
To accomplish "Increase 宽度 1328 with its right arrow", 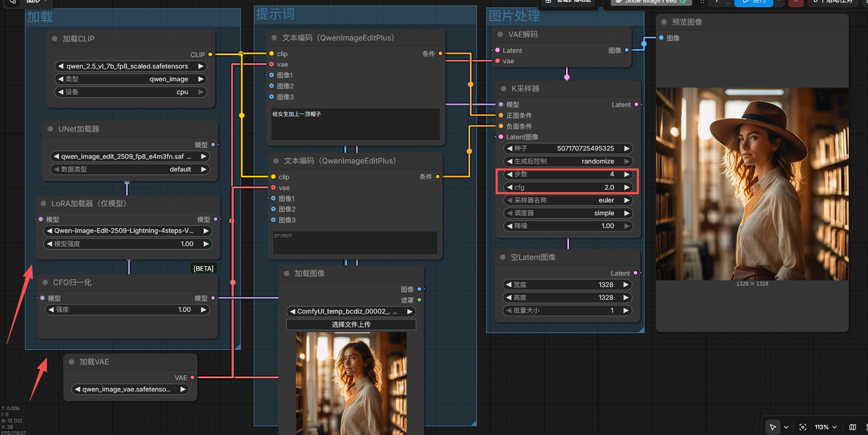I will click(x=626, y=285).
